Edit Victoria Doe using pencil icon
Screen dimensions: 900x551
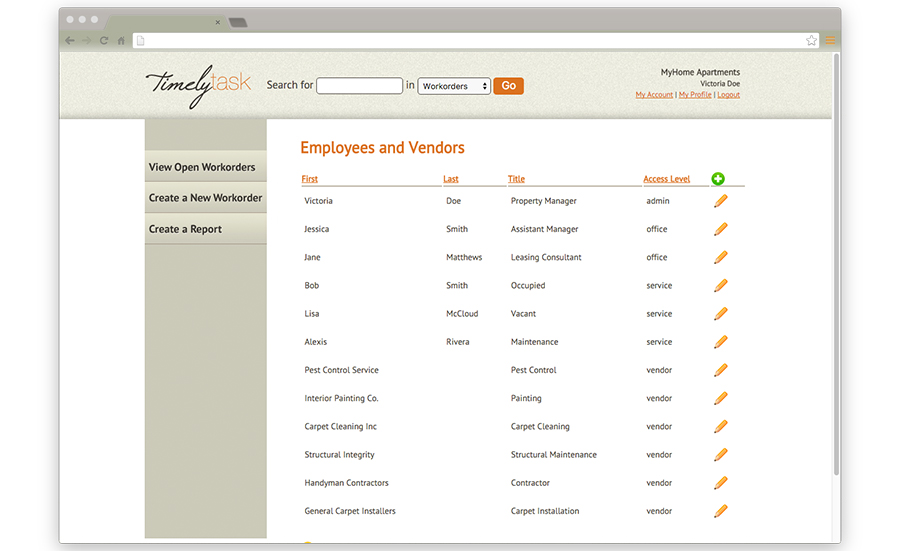pos(720,201)
